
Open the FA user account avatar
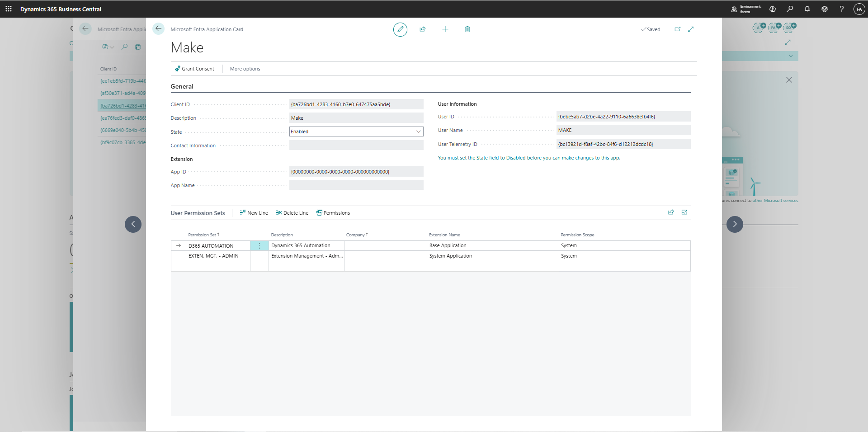coord(859,9)
